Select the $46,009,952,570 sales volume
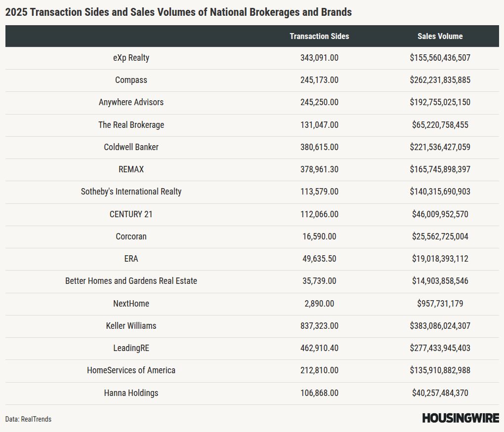 (x=440, y=214)
